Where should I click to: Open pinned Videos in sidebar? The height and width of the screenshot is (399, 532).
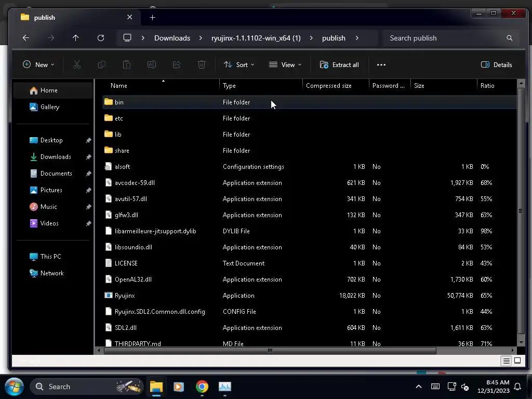click(x=52, y=223)
